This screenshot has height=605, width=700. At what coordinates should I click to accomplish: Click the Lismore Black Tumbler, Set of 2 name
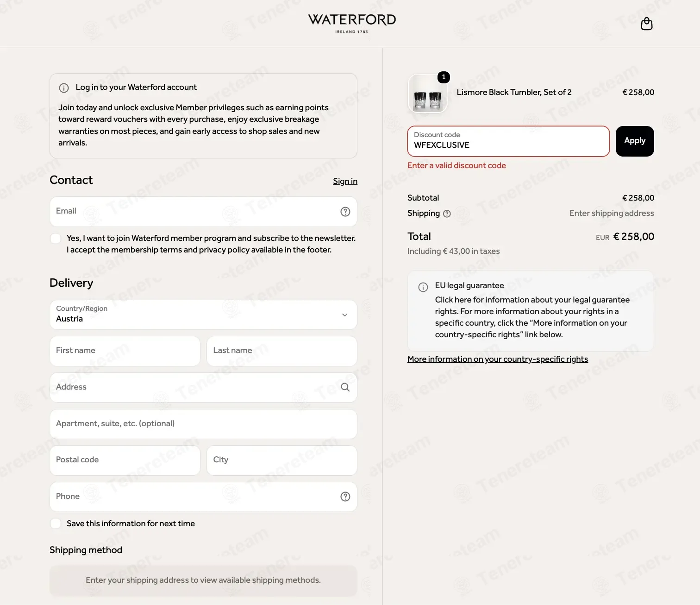coord(514,92)
